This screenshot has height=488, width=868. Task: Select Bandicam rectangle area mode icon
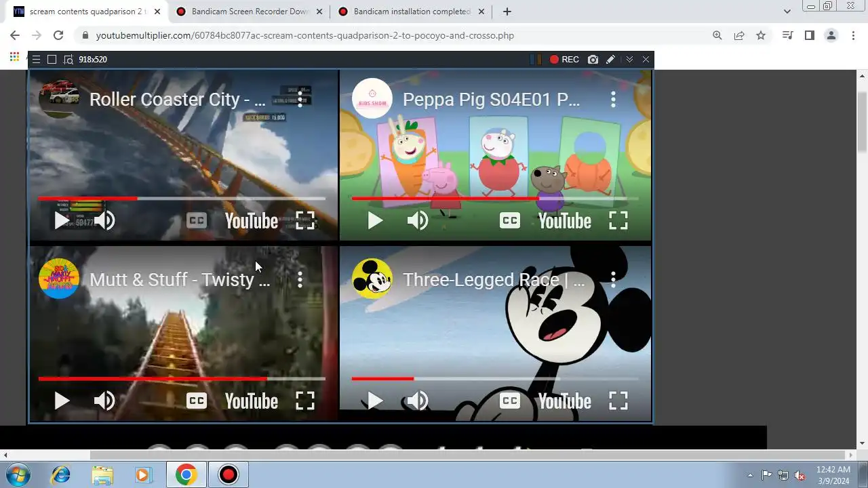(x=52, y=60)
